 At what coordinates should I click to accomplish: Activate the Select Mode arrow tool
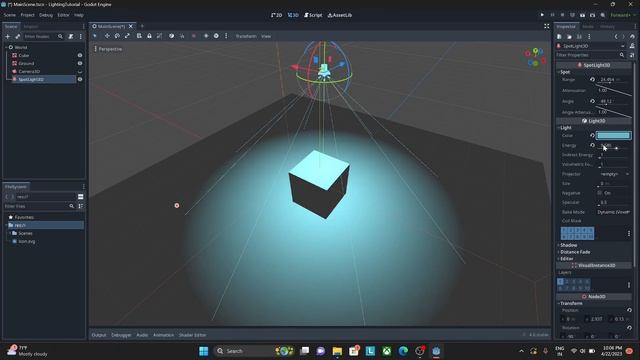[x=95, y=36]
